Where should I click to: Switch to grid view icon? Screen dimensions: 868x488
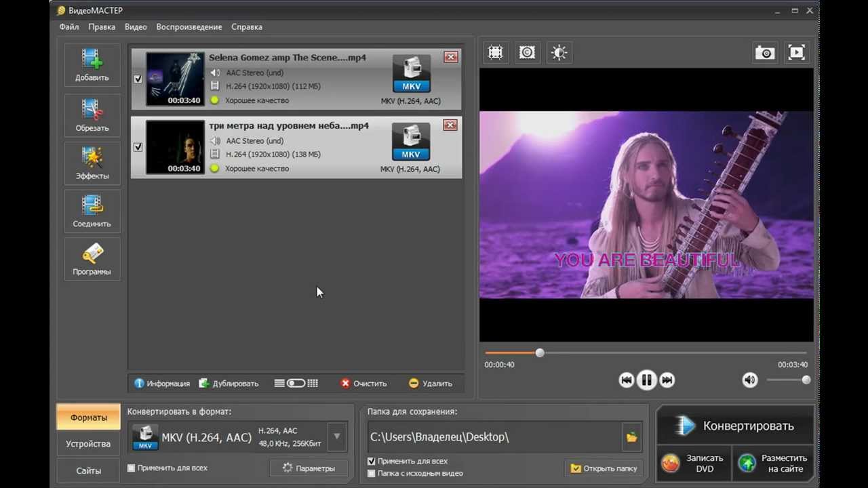313,383
